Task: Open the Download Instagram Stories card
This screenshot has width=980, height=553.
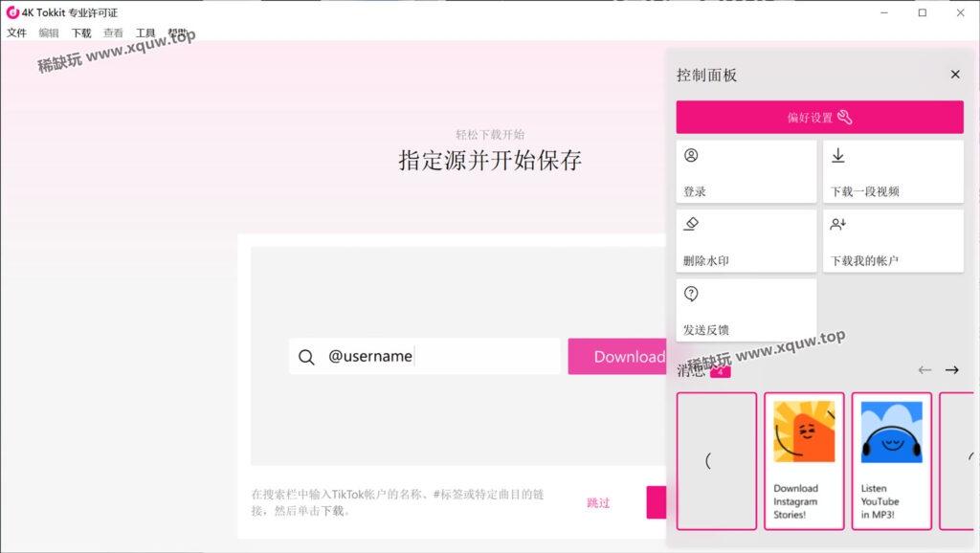Action: (x=804, y=461)
